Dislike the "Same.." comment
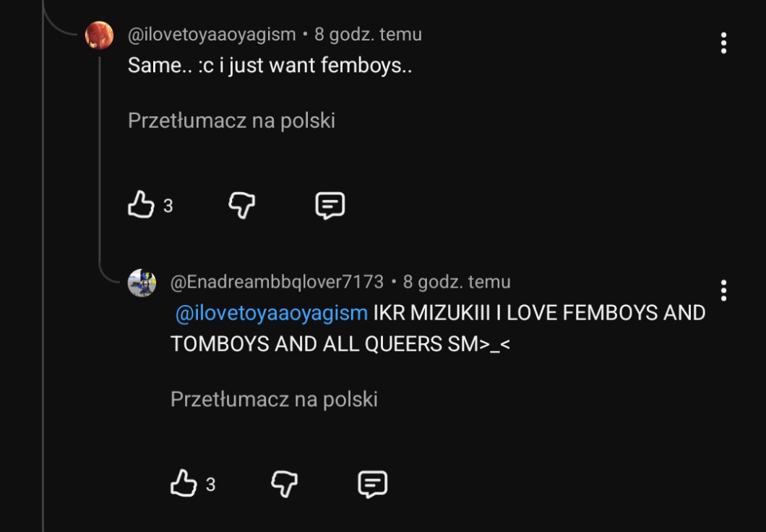Viewport: 766px width, 532px height. [241, 205]
